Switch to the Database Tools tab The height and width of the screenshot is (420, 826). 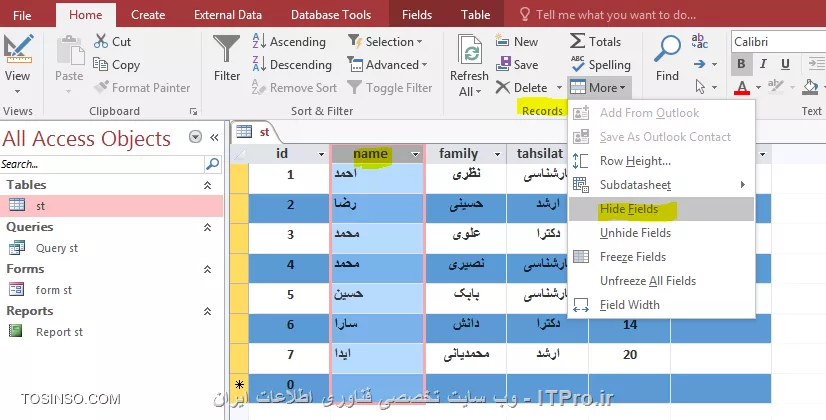point(331,15)
